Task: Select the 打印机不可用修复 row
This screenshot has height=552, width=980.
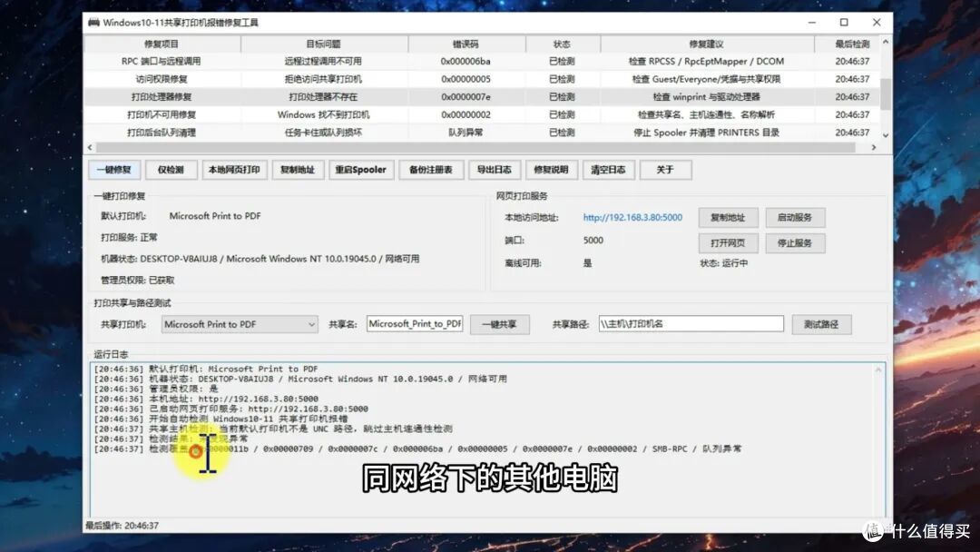Action: (482, 115)
